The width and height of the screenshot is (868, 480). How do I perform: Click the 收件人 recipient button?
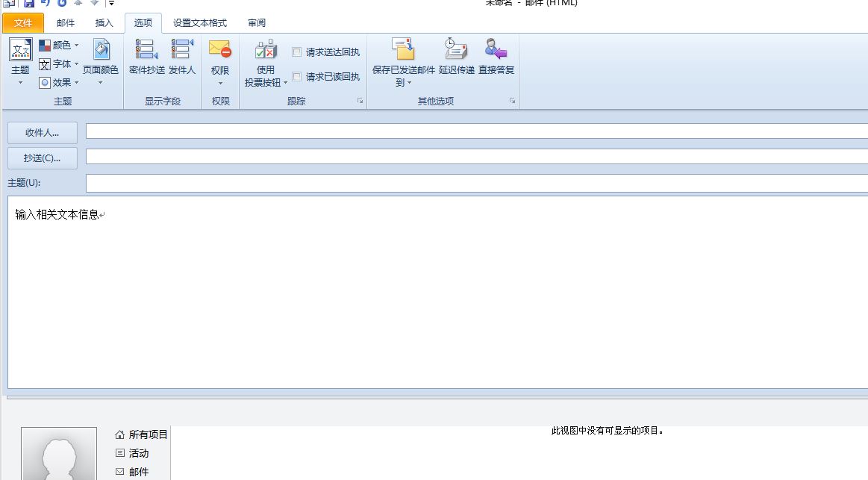point(42,132)
